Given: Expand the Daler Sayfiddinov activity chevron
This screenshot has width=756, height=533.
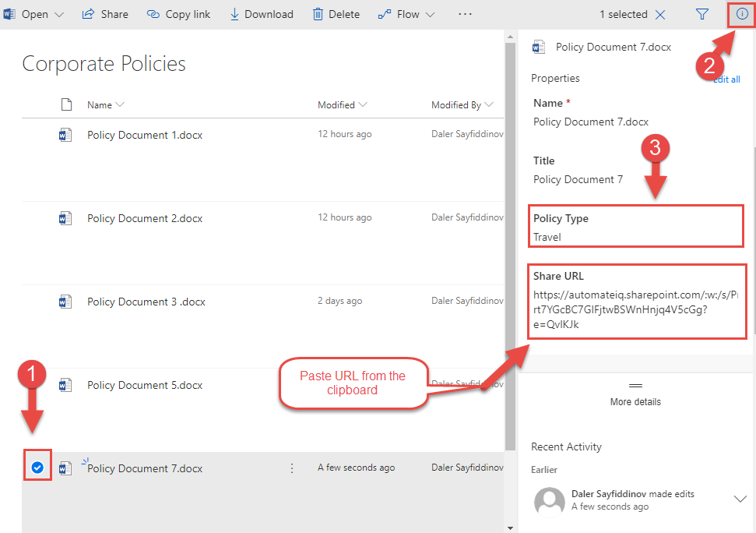Looking at the screenshot, I should [x=740, y=499].
